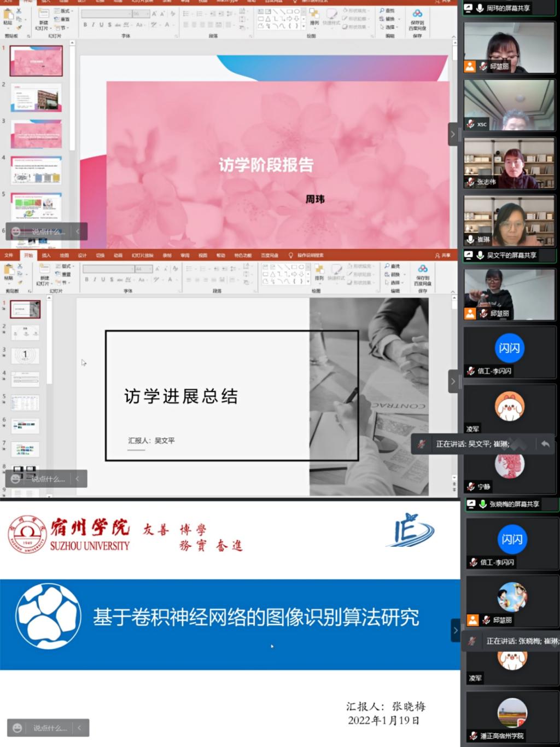Open 插入 tab in 吴文平's PowerPoint

pyautogui.click(x=46, y=255)
